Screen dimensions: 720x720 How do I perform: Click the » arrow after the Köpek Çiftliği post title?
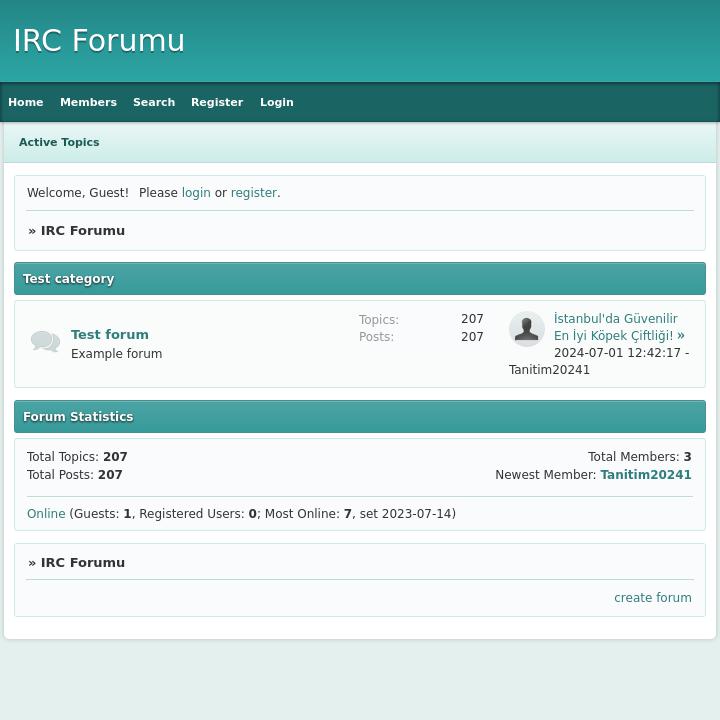(x=681, y=335)
